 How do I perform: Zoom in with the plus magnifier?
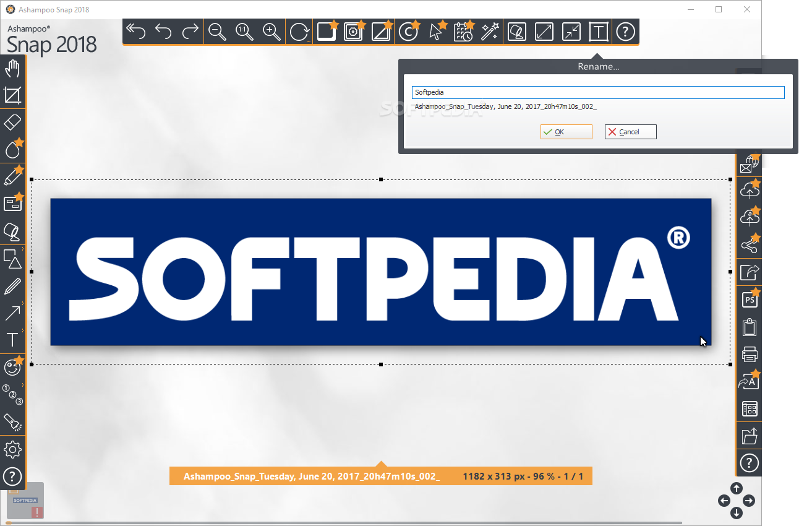(272, 32)
